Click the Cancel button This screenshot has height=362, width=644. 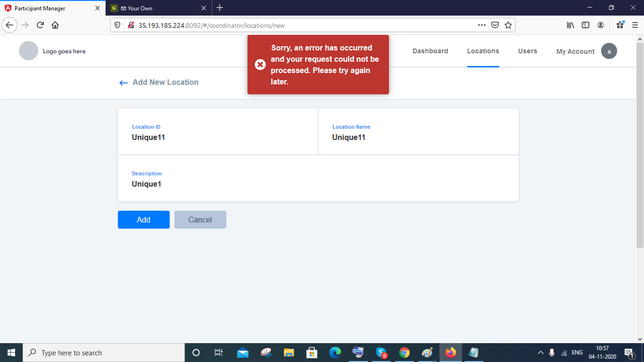point(200,219)
